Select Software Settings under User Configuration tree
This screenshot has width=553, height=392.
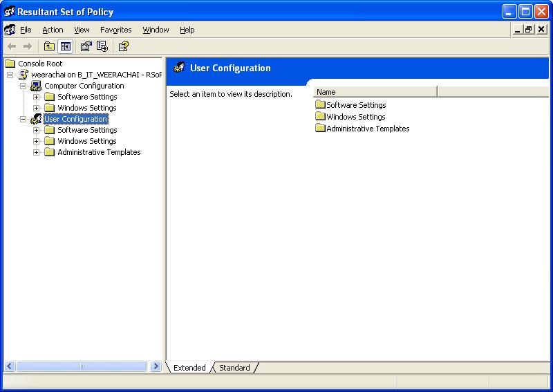pyautogui.click(x=87, y=130)
